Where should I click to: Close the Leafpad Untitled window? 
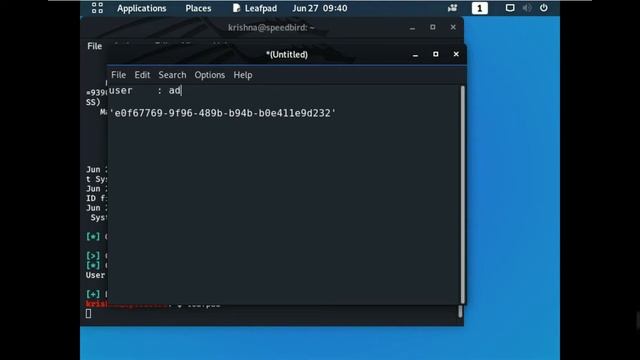tap(456, 54)
